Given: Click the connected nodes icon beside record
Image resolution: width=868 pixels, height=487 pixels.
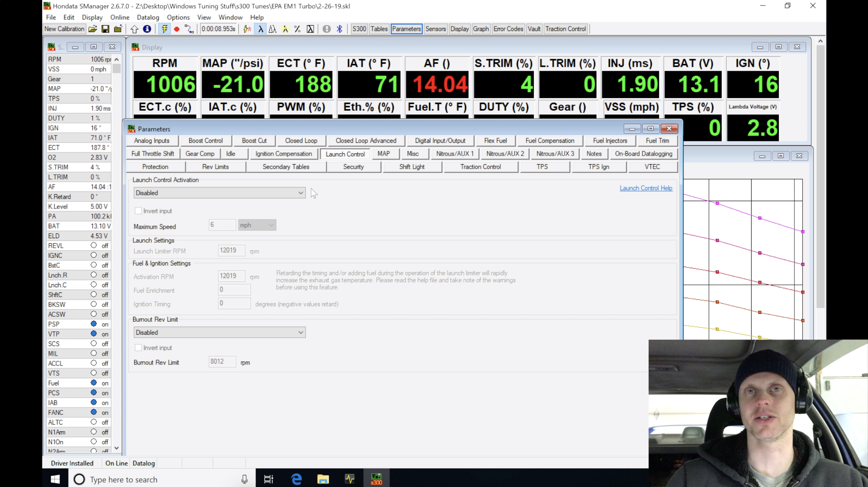Looking at the screenshot, I should 189,29.
